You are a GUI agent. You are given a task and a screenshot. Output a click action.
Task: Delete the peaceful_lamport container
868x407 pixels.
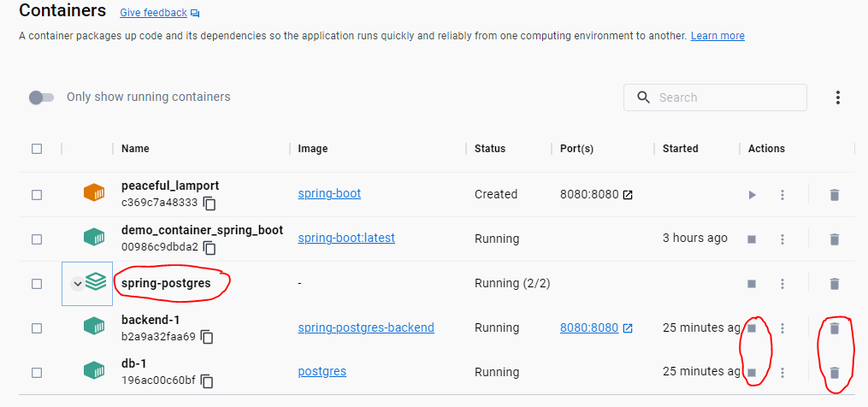pyautogui.click(x=835, y=195)
